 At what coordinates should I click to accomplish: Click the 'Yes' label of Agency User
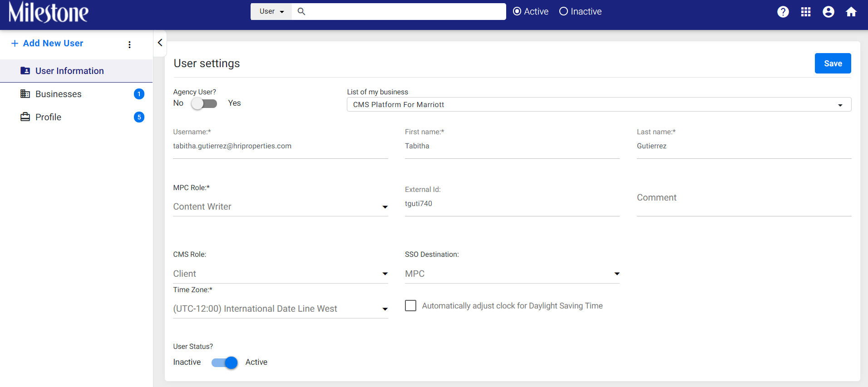234,103
